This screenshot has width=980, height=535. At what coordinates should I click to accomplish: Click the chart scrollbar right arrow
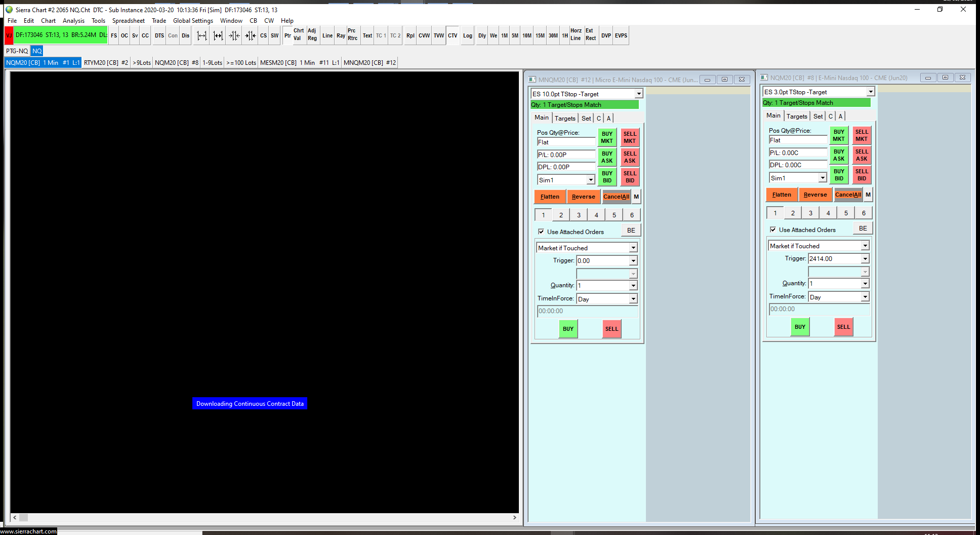coord(514,517)
